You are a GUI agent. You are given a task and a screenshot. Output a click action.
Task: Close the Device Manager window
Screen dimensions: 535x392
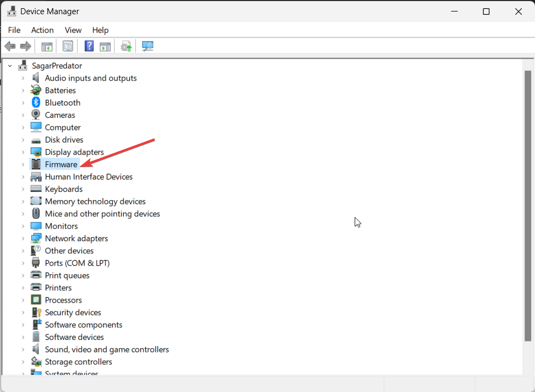click(519, 12)
